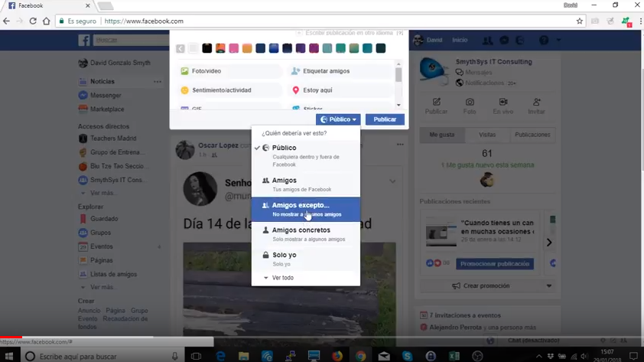Click the En vivo camera icon
Screen dimensions: 644x362
tap(503, 103)
